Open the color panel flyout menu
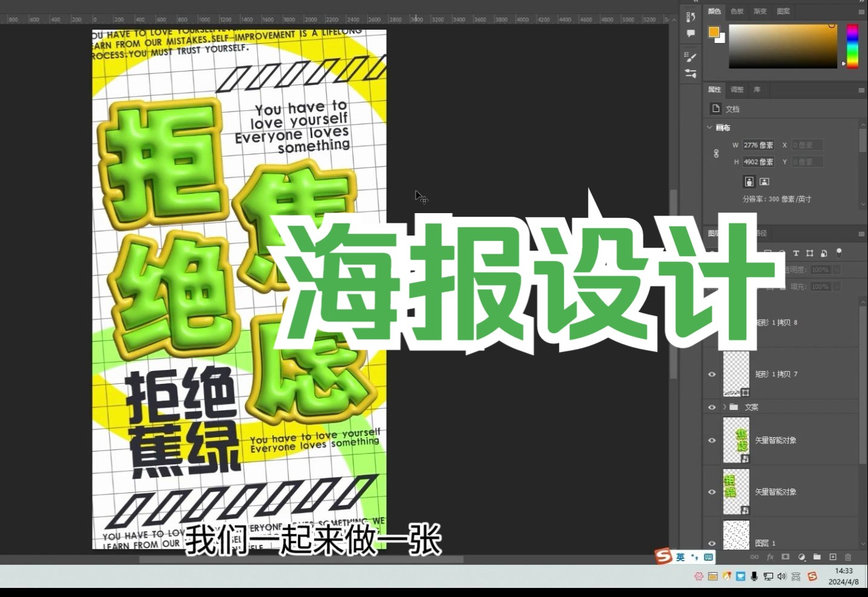 (861, 12)
